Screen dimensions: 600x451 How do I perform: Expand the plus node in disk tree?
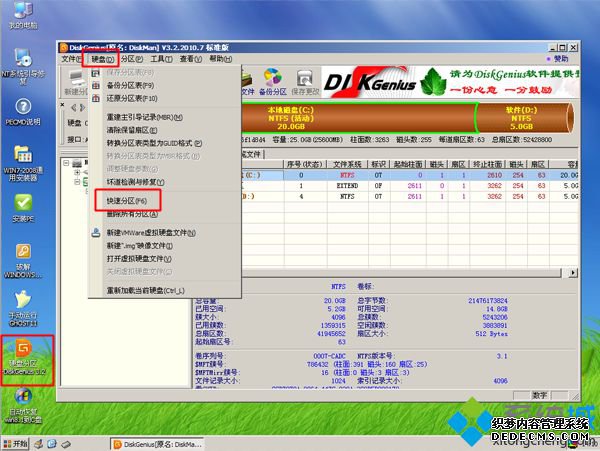(77, 173)
